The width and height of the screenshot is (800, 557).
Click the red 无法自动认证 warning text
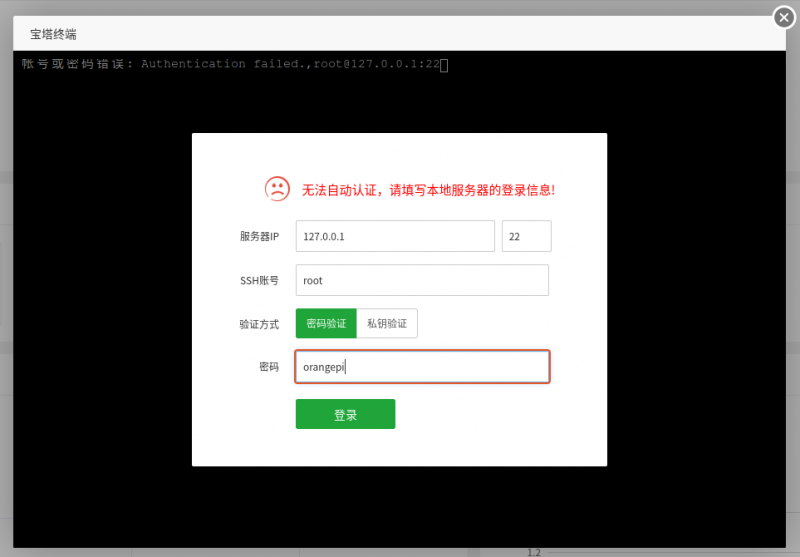[x=428, y=189]
